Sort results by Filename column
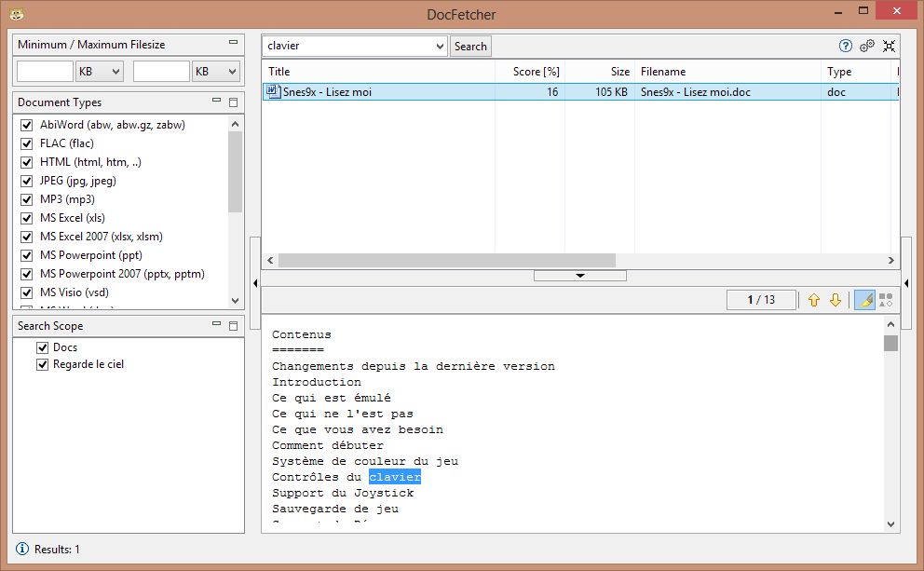The width and height of the screenshot is (924, 571). [727, 72]
